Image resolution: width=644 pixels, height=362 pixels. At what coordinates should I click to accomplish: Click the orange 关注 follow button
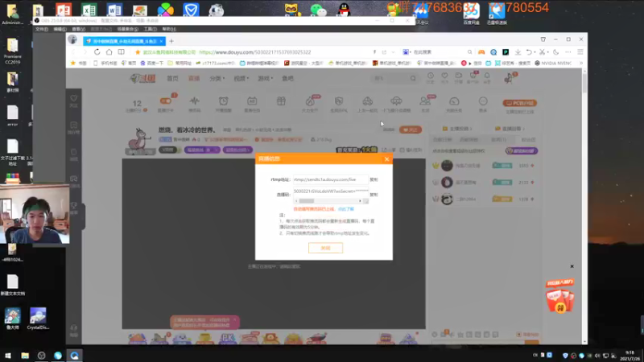(411, 130)
